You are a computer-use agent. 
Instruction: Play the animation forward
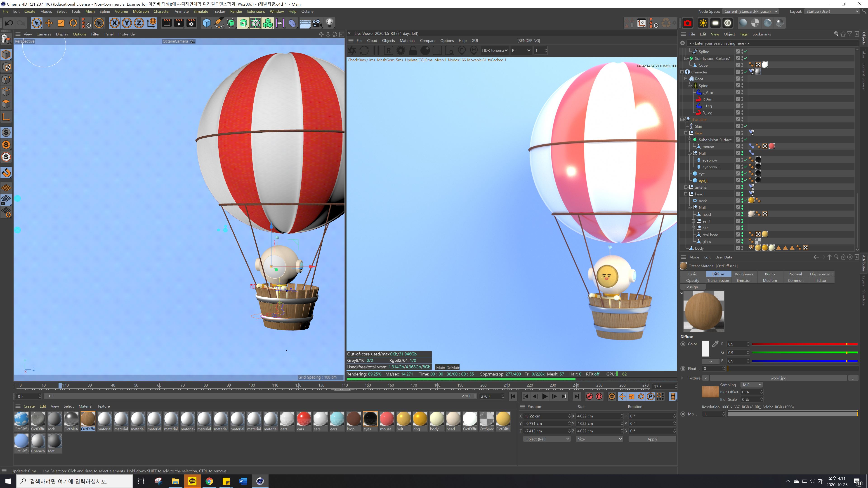tap(545, 396)
